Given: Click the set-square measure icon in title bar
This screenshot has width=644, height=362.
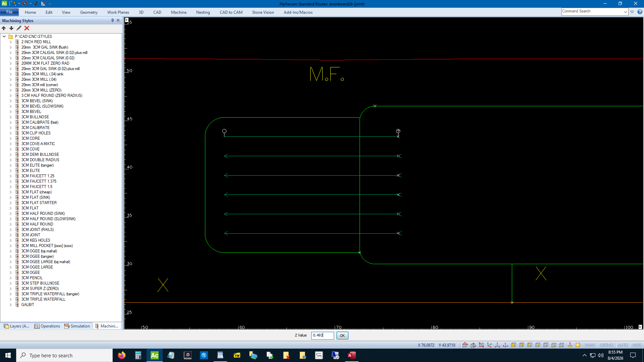Looking at the screenshot, I should click(x=43, y=3).
